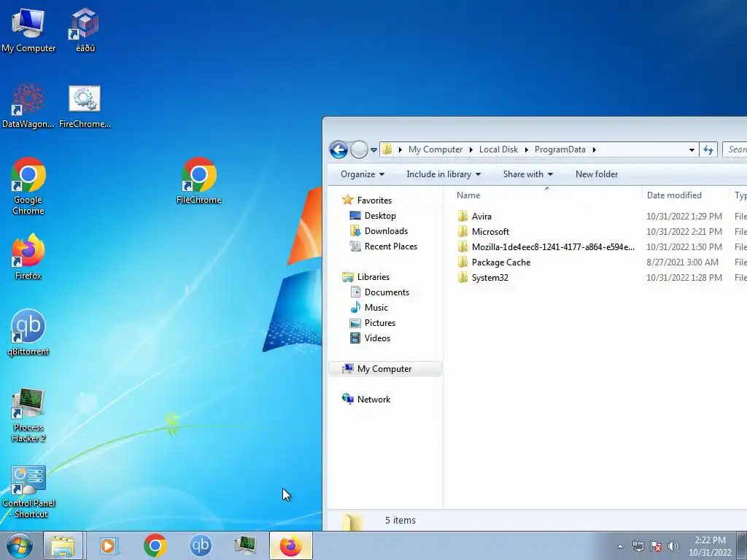747x560 pixels.
Task: Click ProgramData in the address path
Action: tap(560, 149)
